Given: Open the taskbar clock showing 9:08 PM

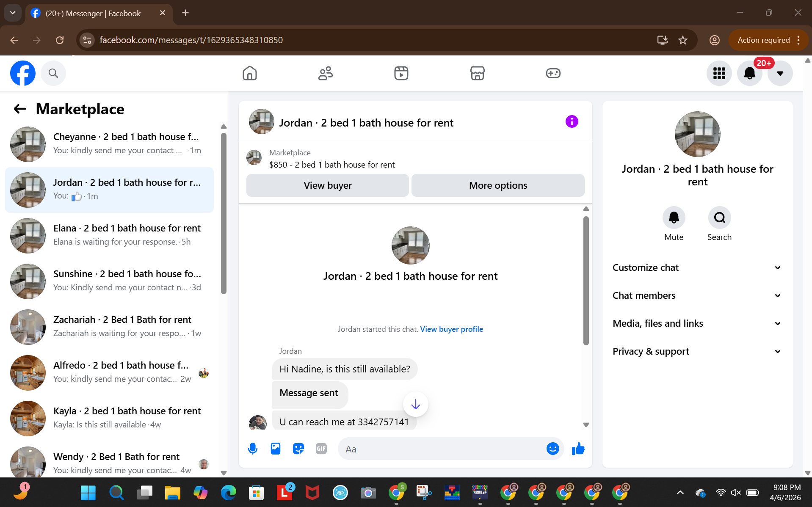Looking at the screenshot, I should [x=786, y=493].
